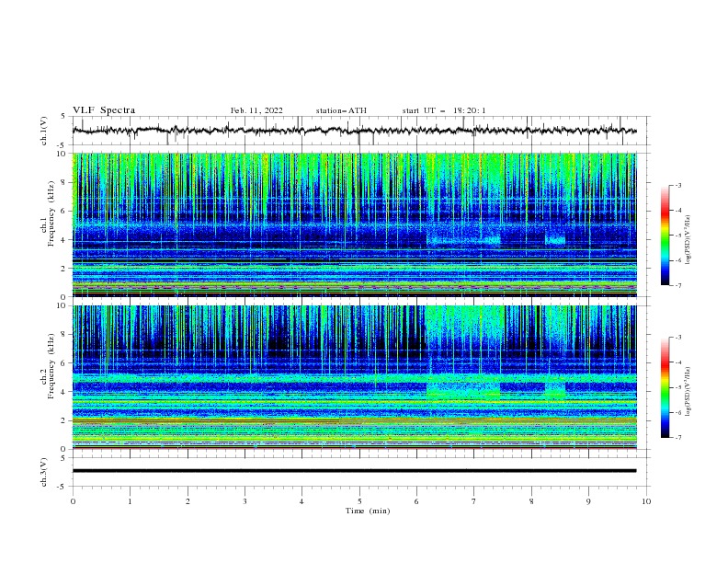Click the "ch.3(V)" axis label

[x=44, y=472]
